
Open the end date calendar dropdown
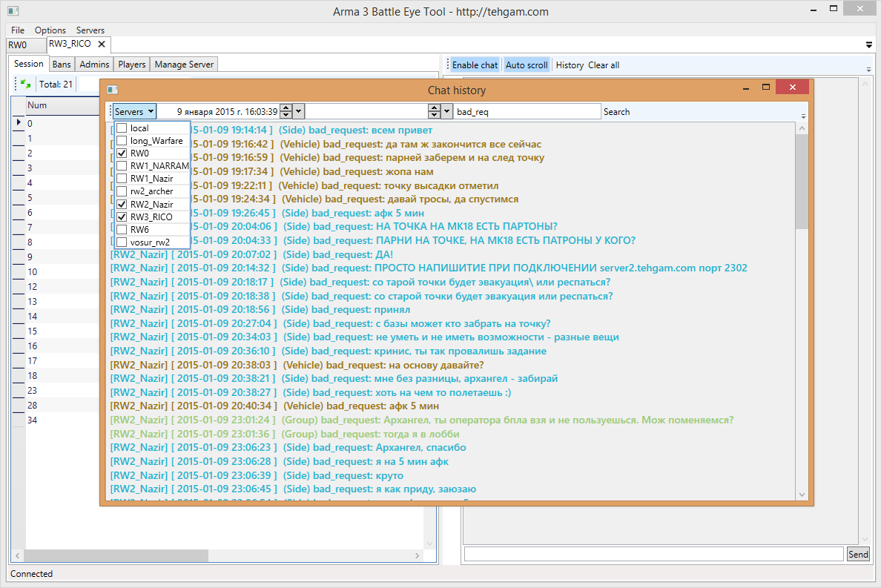pos(447,111)
